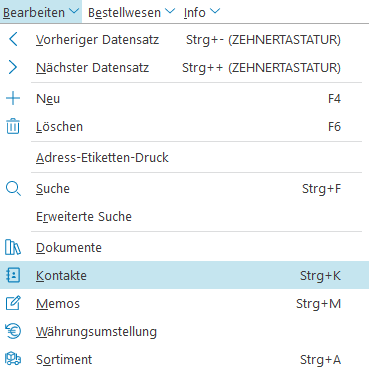Select Vorheriger Datensatz menu entry

(x=97, y=40)
